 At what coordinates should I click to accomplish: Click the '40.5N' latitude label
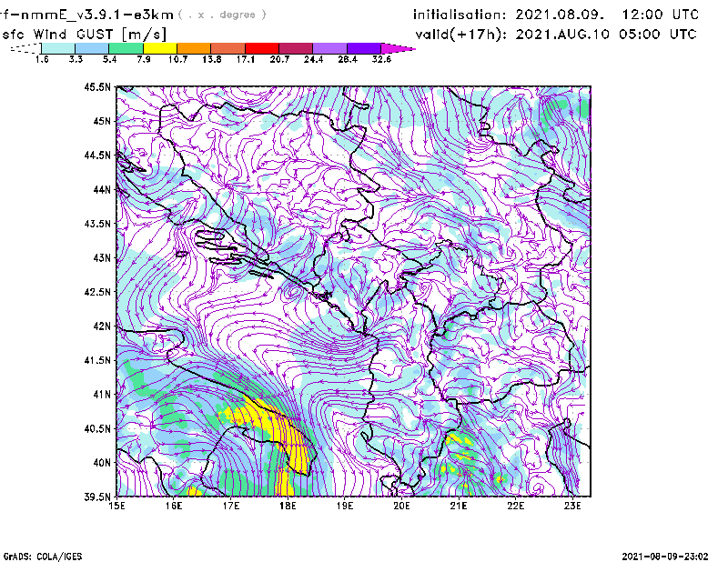pos(98,428)
